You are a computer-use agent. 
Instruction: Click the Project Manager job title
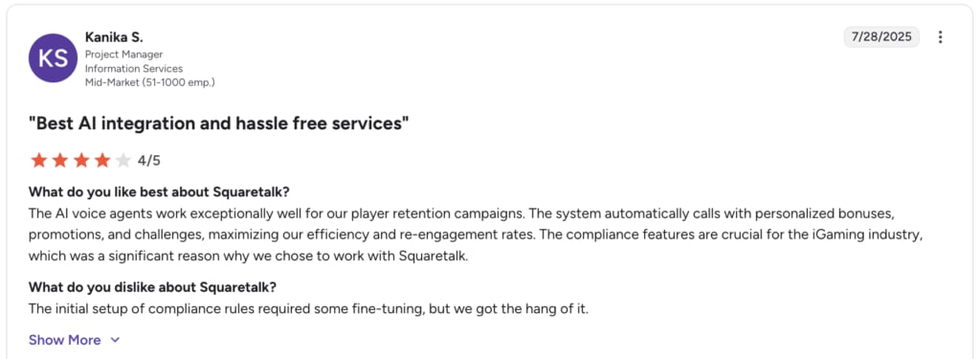(x=123, y=55)
